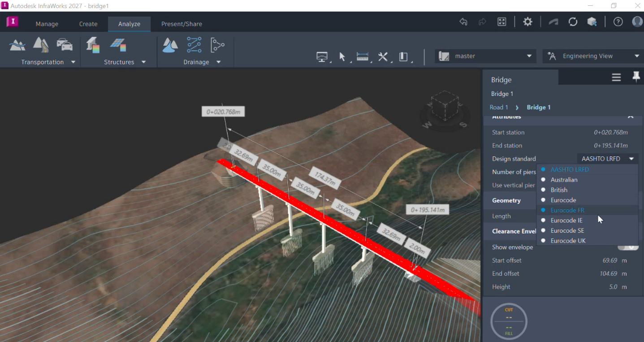Edit the Start station value
Viewport: 644px width, 342px height.
(x=610, y=132)
